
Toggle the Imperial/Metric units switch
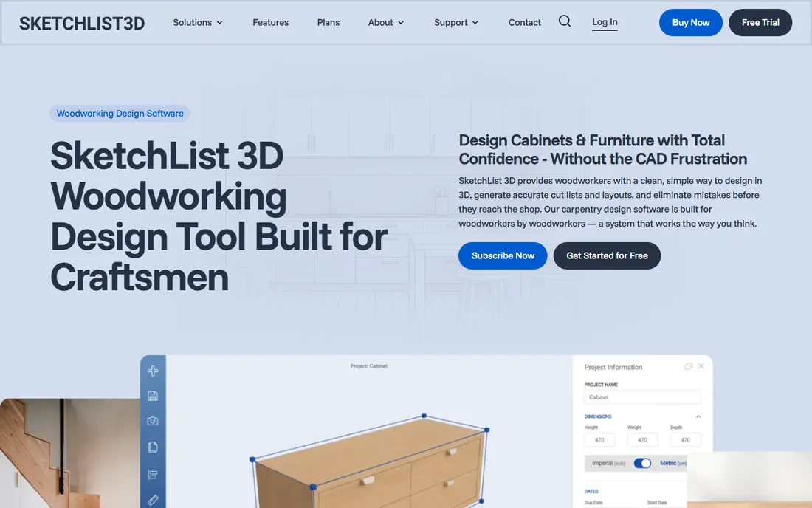pyautogui.click(x=642, y=464)
